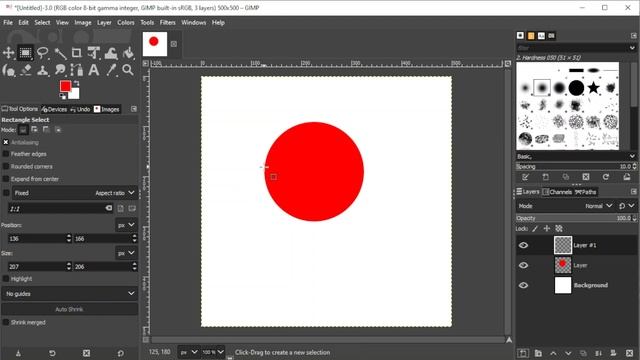Select the Crop tool

(76, 53)
